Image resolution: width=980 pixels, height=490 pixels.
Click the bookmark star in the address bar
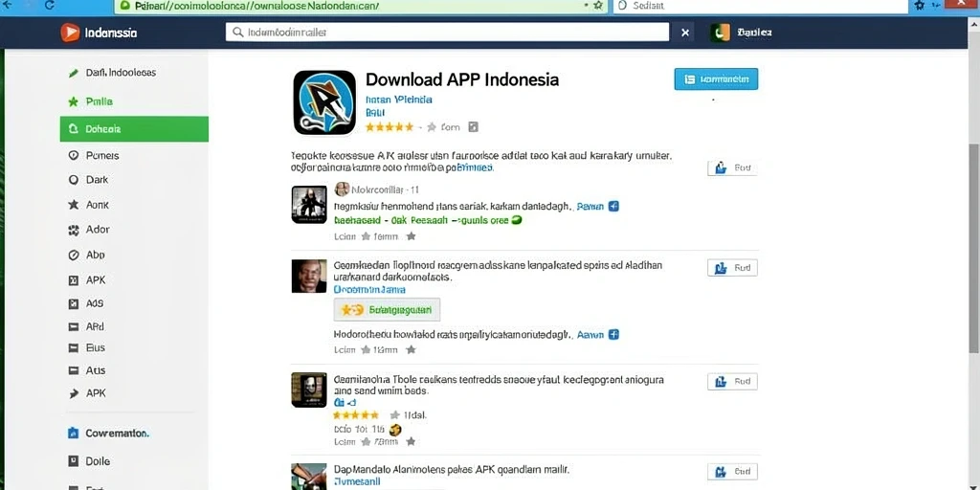pos(598,5)
